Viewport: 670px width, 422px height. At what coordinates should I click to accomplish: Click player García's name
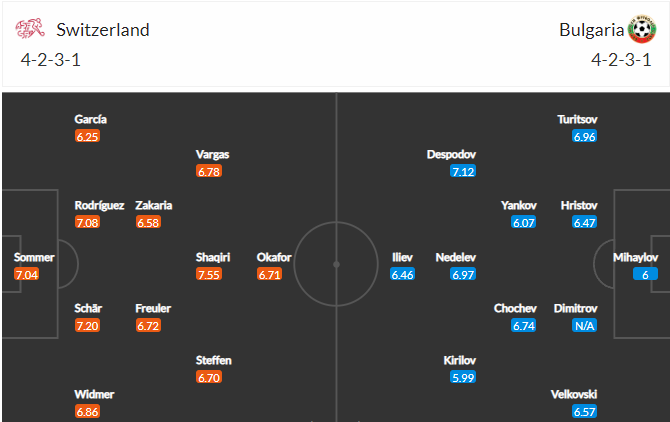pos(90,119)
